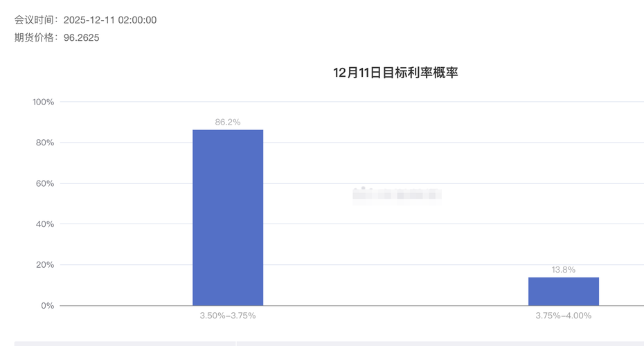Click the meeting date 2025-12-11 02:00:00 value

pyautogui.click(x=110, y=20)
